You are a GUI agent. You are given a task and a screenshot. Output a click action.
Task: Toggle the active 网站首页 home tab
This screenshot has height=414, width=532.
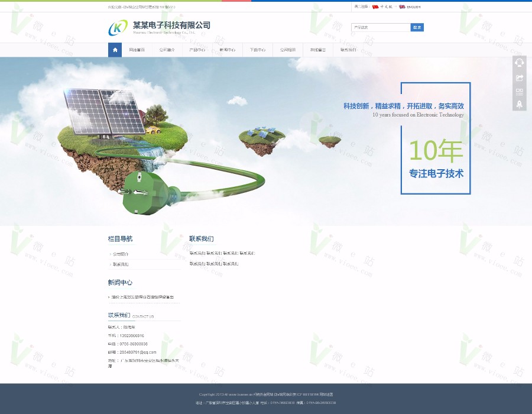tap(137, 50)
